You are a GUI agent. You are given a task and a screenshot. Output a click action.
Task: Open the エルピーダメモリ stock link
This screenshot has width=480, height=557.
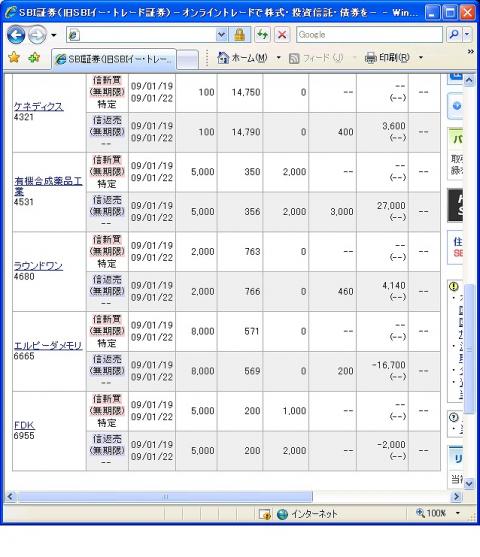pyautogui.click(x=48, y=345)
